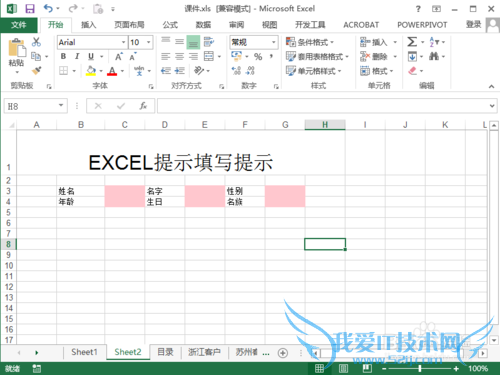Toggle Italic formatting
The width and height of the screenshot is (500, 375).
click(x=77, y=56)
